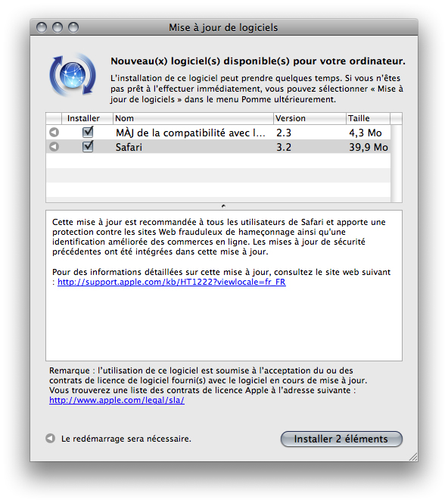The width and height of the screenshot is (448, 503).
Task: Click restart-required icon beside the compatibility update row
Action: (x=54, y=132)
